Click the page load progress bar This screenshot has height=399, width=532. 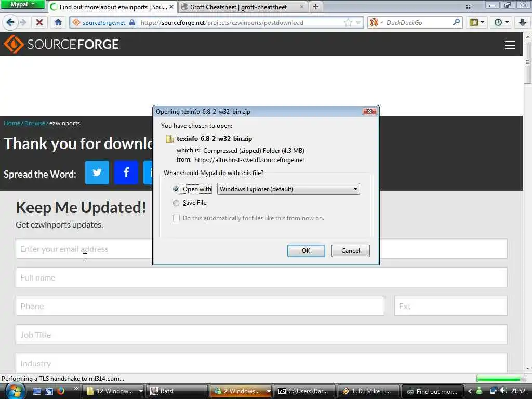[x=500, y=379]
